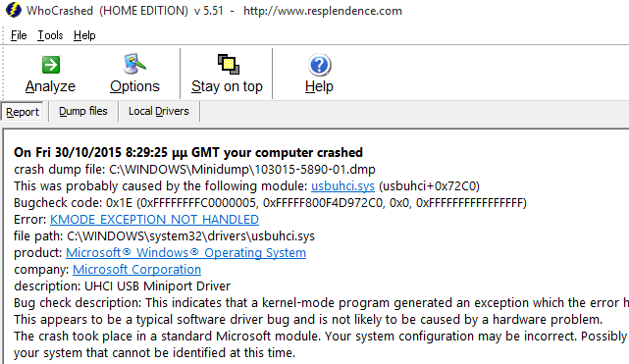This screenshot has width=629, height=364.
Task: Click the standard Microsoft module sentence
Action: click(x=321, y=336)
